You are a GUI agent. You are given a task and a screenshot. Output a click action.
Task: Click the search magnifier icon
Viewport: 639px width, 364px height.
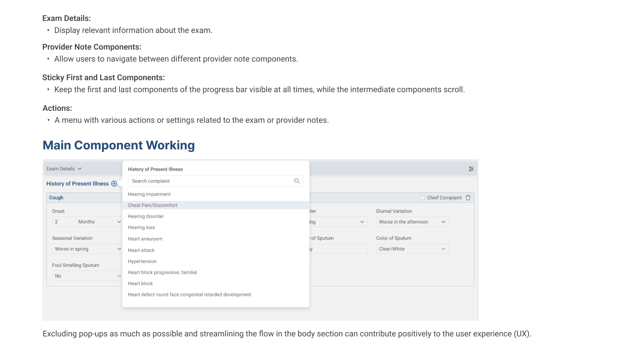click(297, 181)
